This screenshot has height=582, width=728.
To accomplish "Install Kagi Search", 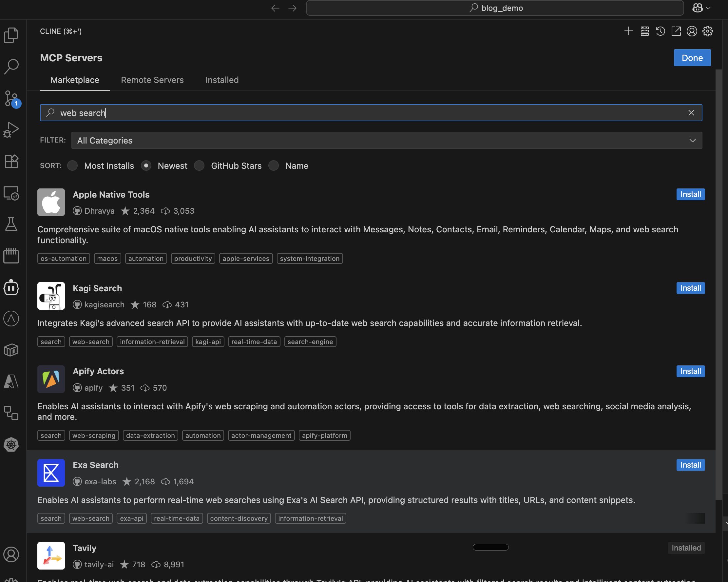I will [x=691, y=288].
